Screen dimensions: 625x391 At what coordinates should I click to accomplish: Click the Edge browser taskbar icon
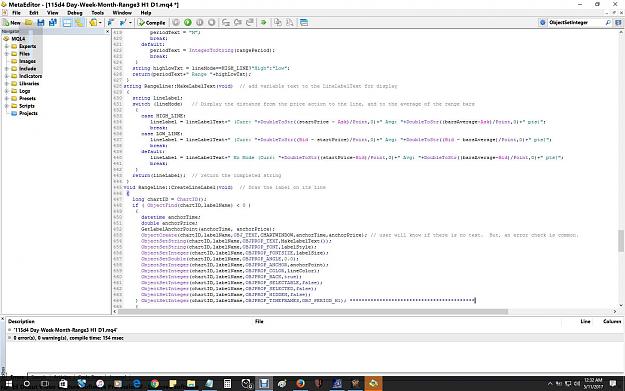click(x=136, y=384)
